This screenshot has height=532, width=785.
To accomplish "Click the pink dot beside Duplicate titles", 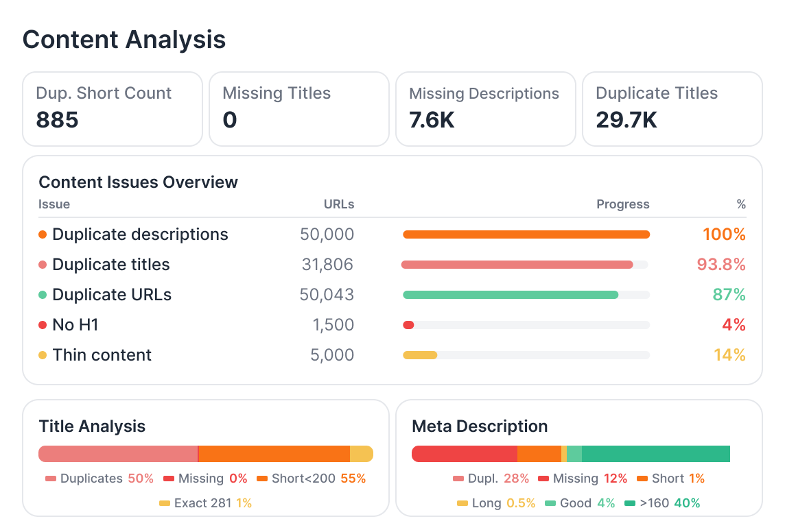I will pyautogui.click(x=43, y=265).
